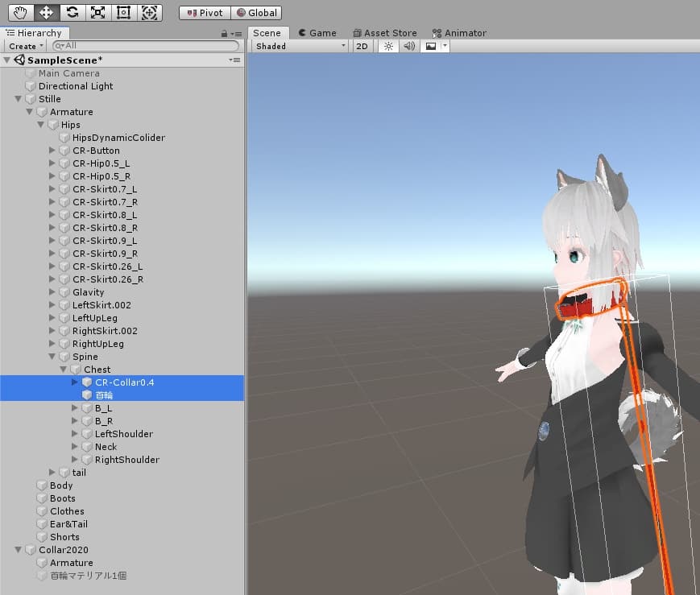This screenshot has width=700, height=595.
Task: Click the Hierarchy search field
Action: (146, 46)
